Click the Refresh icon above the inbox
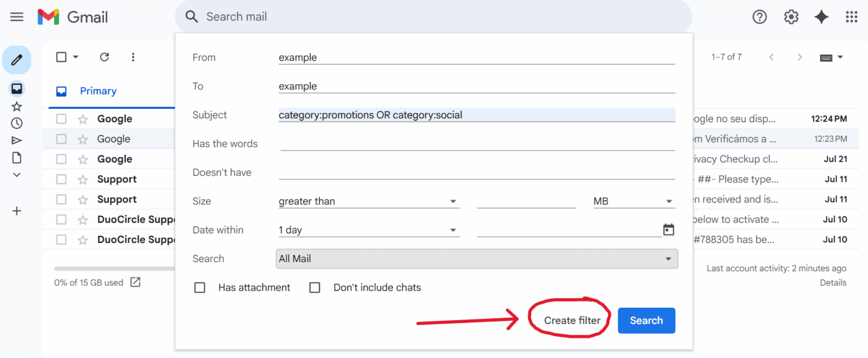Screen dimensions: 868x358 pyautogui.click(x=104, y=57)
